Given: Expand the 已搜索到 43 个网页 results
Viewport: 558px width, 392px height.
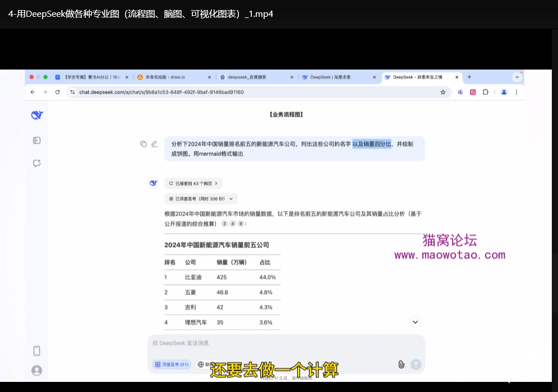Looking at the screenshot, I should pos(193,183).
